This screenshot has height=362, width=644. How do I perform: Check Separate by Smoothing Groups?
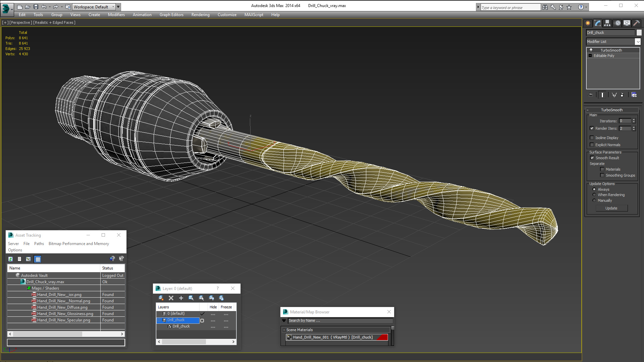coord(602,175)
